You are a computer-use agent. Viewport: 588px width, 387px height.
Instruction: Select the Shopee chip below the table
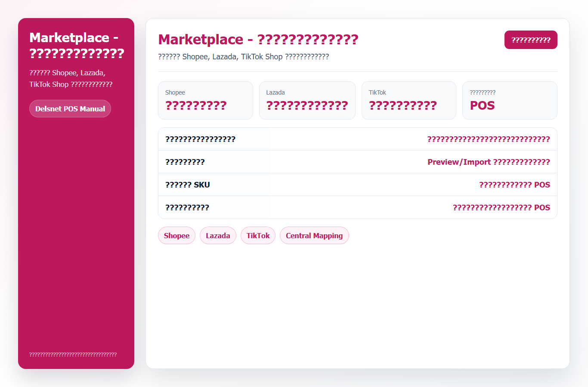[x=176, y=236]
